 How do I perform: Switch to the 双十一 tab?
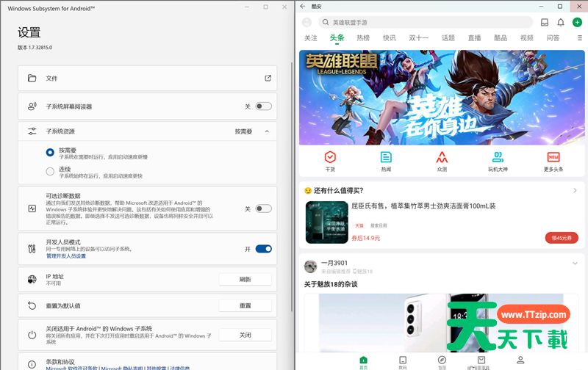(x=418, y=38)
